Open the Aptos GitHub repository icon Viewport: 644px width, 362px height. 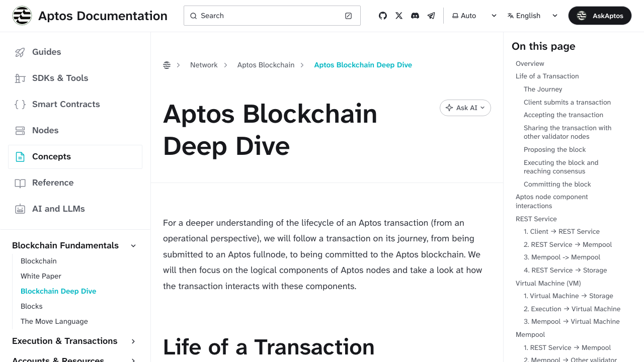point(382,16)
